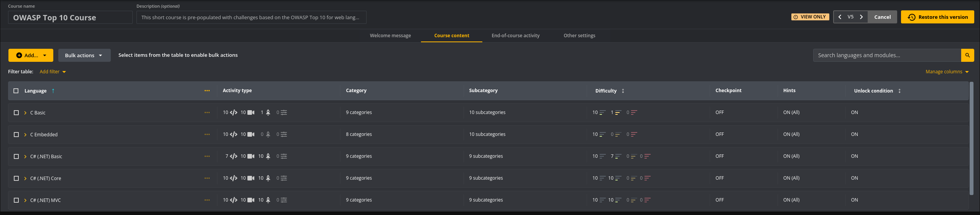Click the video icon in C# (.NET) MVC row
980x215 pixels.
(x=251, y=200)
